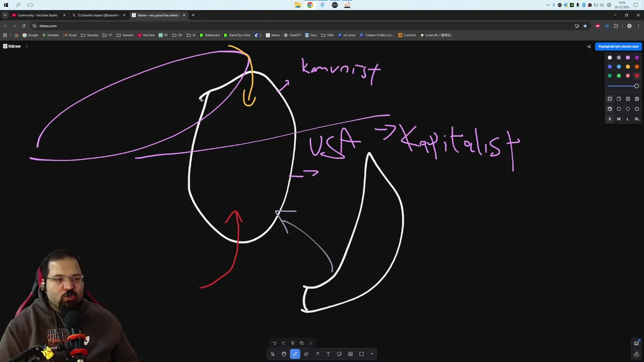The height and width of the screenshot is (362, 644).
Task: Select the Rectangle shape tool
Action: 361,354
